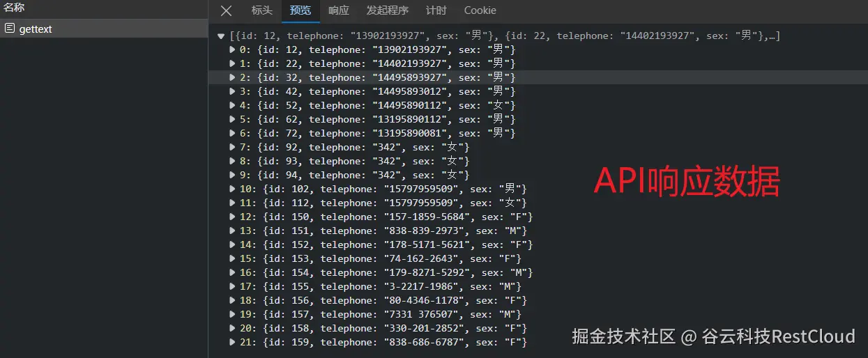The height and width of the screenshot is (358, 868).
Task: Expand array item 19 with id 157
Action: (233, 314)
